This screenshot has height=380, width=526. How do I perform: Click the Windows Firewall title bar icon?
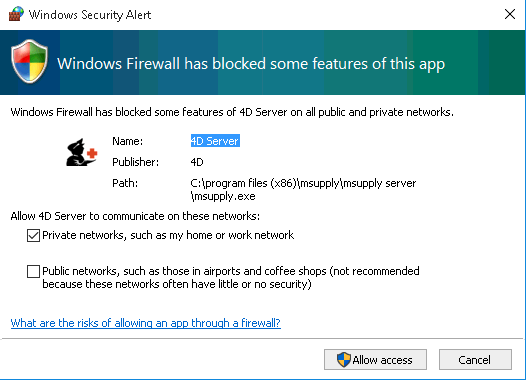[16, 14]
